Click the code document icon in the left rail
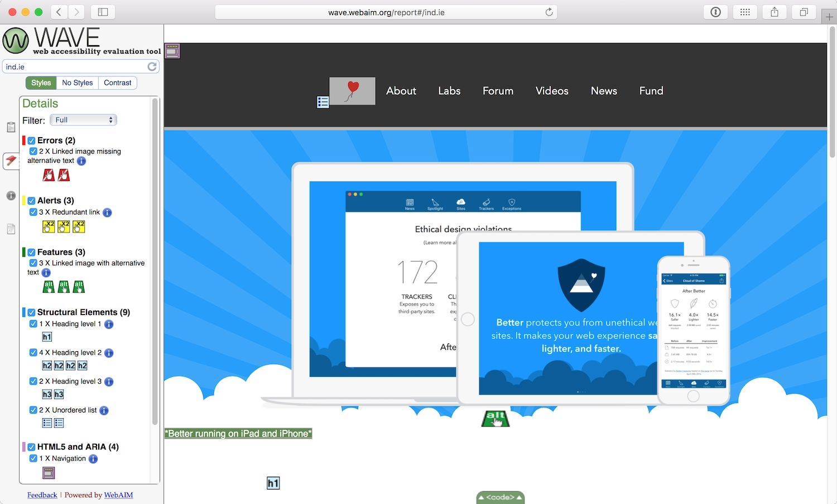Image resolution: width=837 pixels, height=504 pixels. (11, 229)
